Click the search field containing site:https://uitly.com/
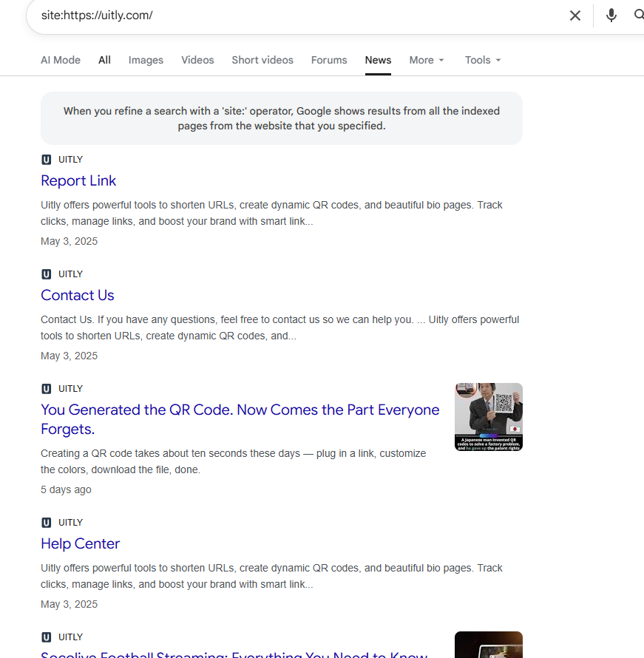Image resolution: width=644 pixels, height=658 pixels. (x=294, y=16)
